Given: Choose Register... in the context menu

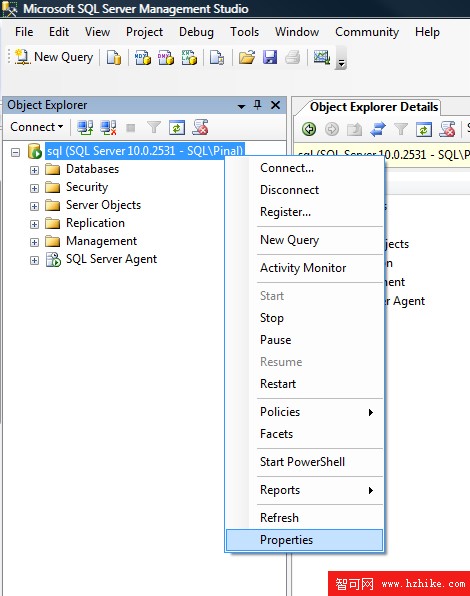Looking at the screenshot, I should [304, 212].
